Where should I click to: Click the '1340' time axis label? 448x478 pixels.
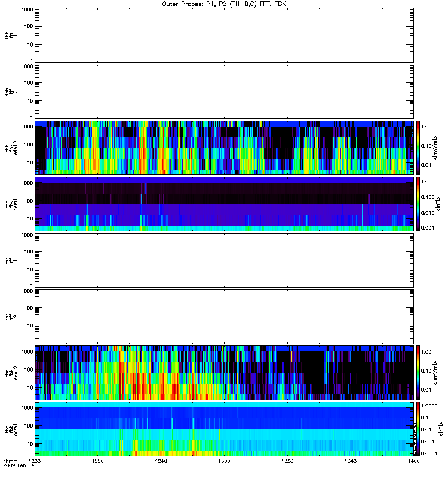click(x=351, y=461)
